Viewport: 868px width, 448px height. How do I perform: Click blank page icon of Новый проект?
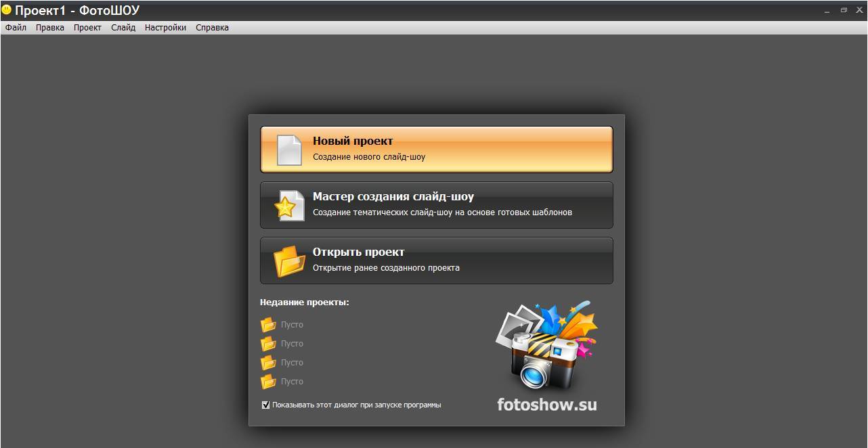point(289,150)
